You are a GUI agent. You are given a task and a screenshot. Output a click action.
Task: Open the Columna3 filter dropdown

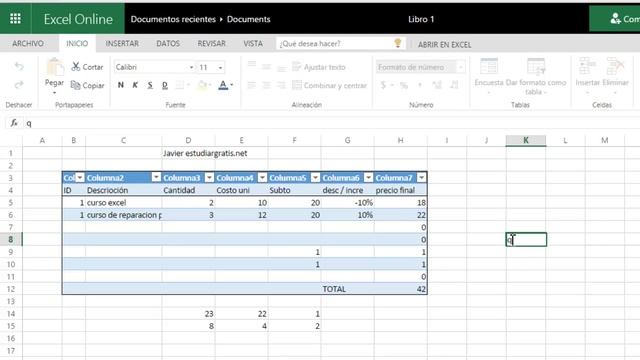(209, 178)
